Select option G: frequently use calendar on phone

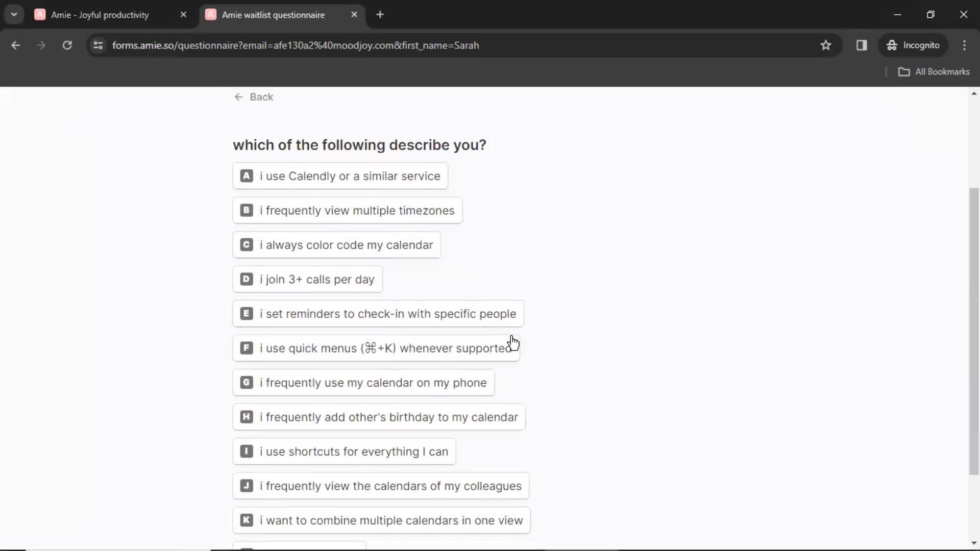(364, 383)
